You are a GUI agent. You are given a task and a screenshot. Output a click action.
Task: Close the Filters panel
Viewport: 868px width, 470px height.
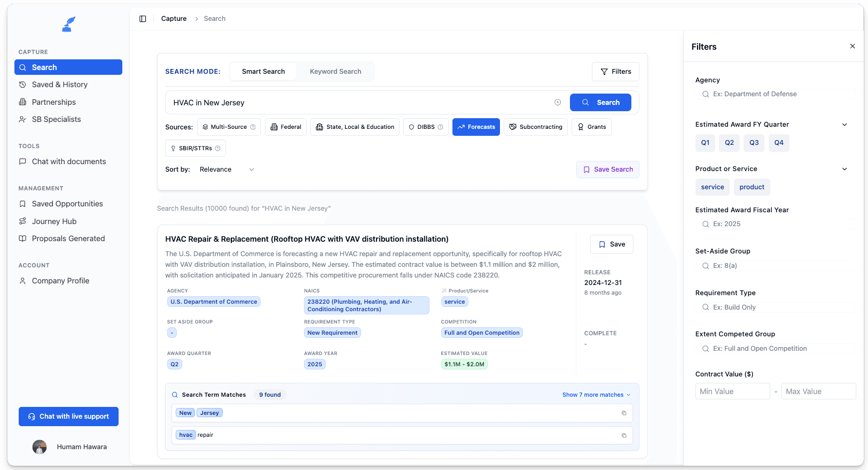click(x=853, y=47)
